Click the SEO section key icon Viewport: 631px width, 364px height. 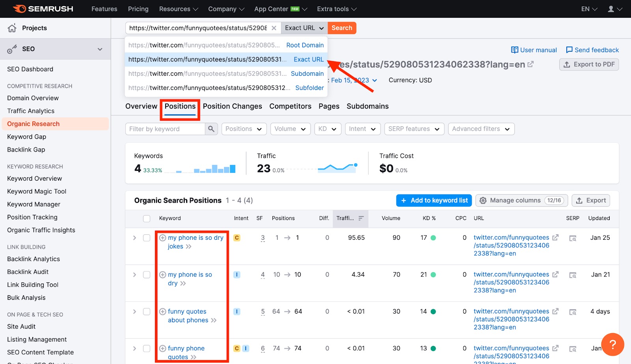tap(12, 49)
